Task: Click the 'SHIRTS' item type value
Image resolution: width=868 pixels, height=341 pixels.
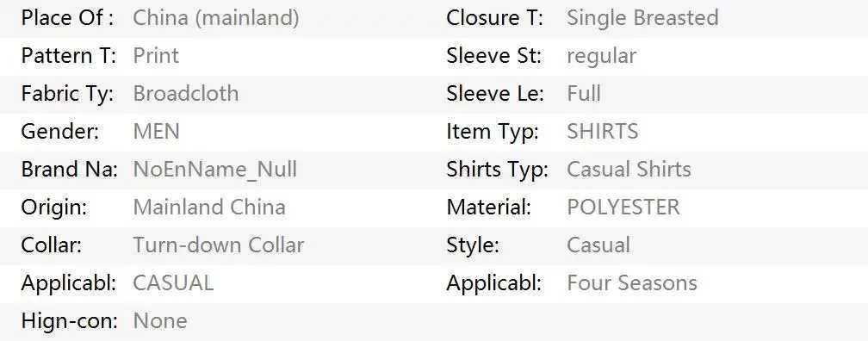Action: pos(602,132)
